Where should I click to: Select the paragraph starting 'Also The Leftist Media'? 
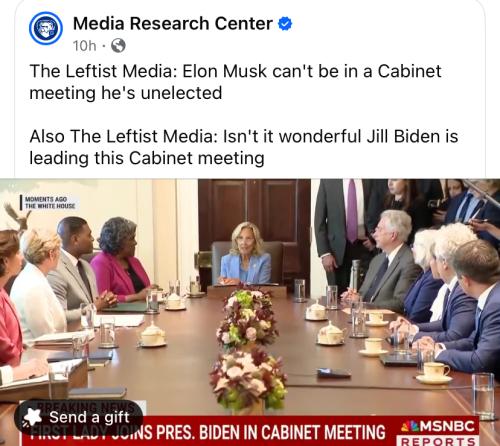coord(244,147)
